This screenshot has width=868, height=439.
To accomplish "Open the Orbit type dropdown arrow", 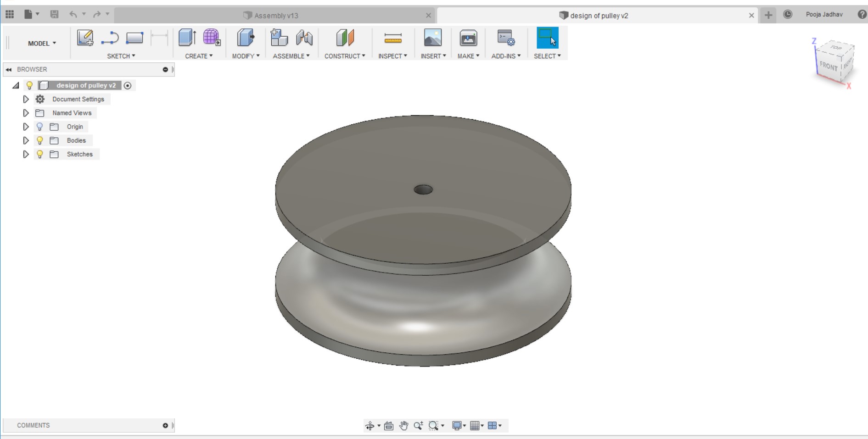I will click(379, 426).
